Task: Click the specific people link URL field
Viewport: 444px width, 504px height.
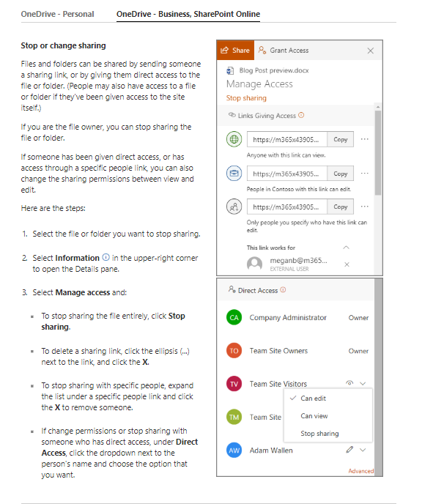Action: click(x=286, y=207)
